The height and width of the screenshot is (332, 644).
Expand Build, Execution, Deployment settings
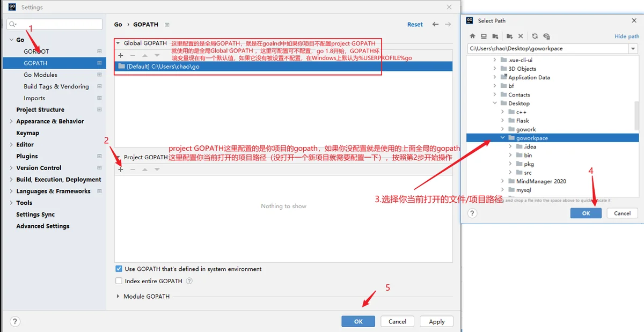point(11,180)
